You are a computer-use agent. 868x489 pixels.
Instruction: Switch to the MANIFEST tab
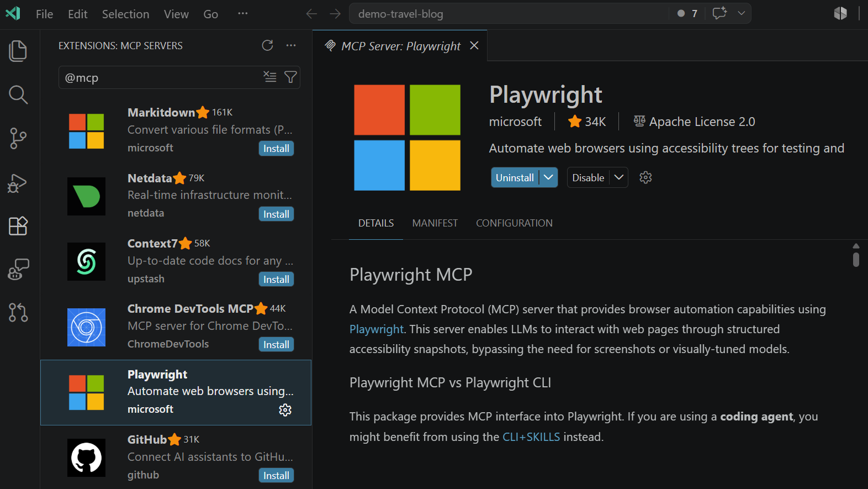[x=435, y=223]
